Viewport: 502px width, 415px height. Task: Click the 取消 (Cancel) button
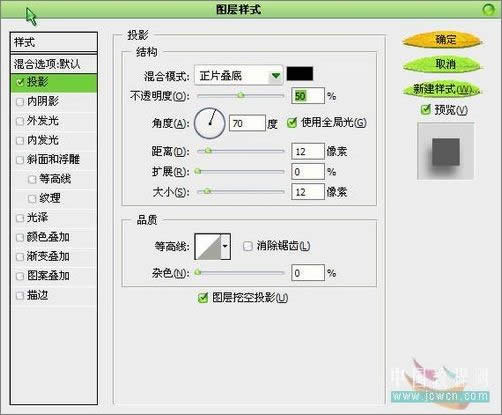(443, 64)
